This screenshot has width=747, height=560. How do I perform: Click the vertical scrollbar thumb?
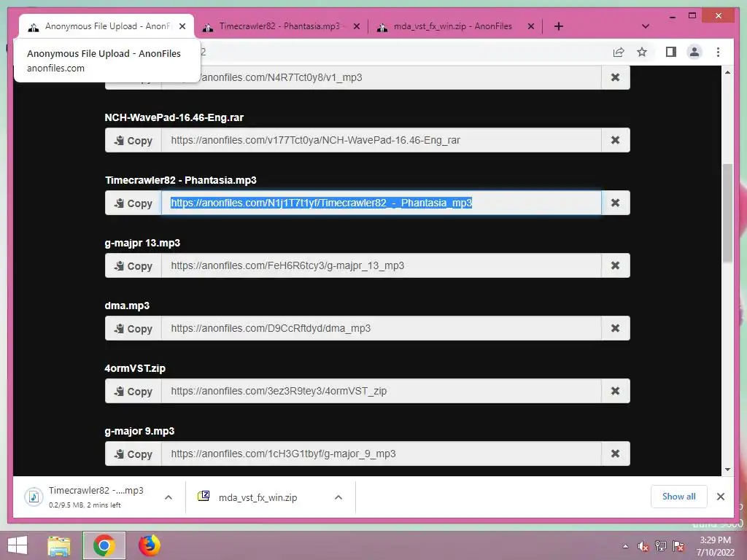(x=727, y=213)
